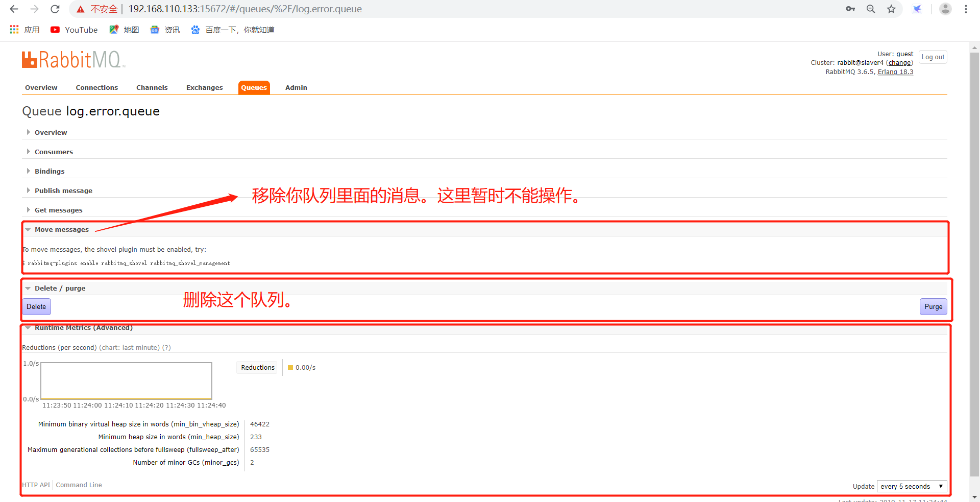The width and height of the screenshot is (980, 502).
Task: Click the RabbitMQ logo
Action: click(x=73, y=60)
